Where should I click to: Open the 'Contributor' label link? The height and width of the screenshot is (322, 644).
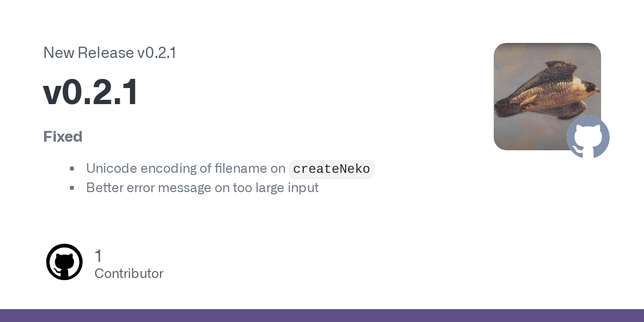coord(129,274)
